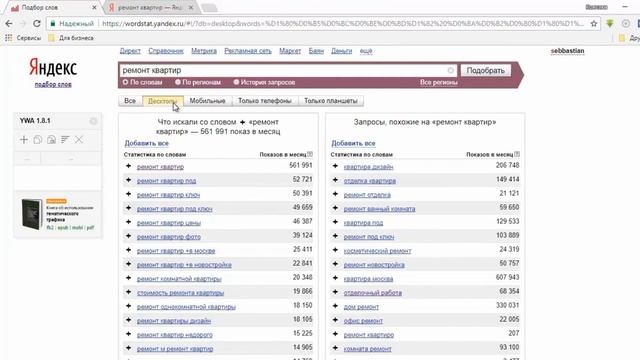
Task: Add 'косметический ремонт' with plus icon
Action: [336, 250]
